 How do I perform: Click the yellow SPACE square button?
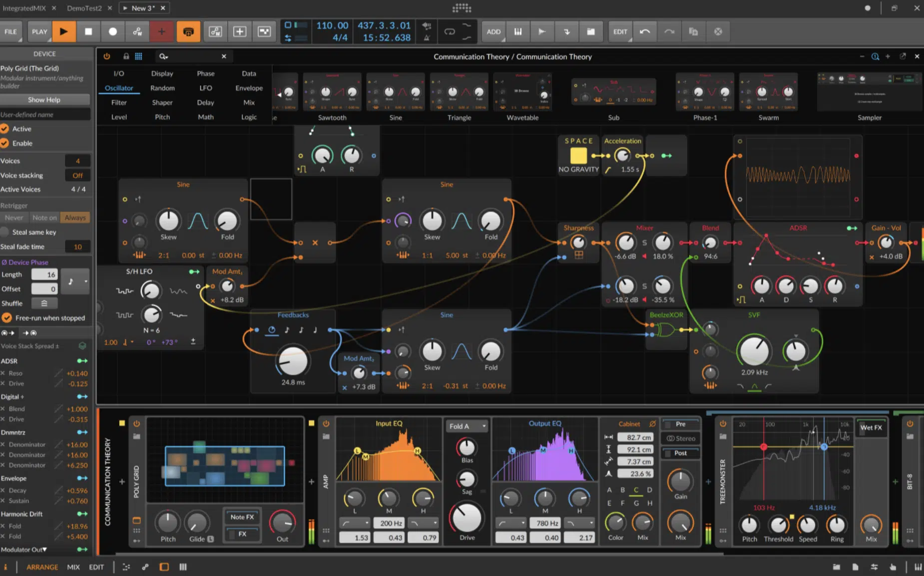(x=578, y=156)
